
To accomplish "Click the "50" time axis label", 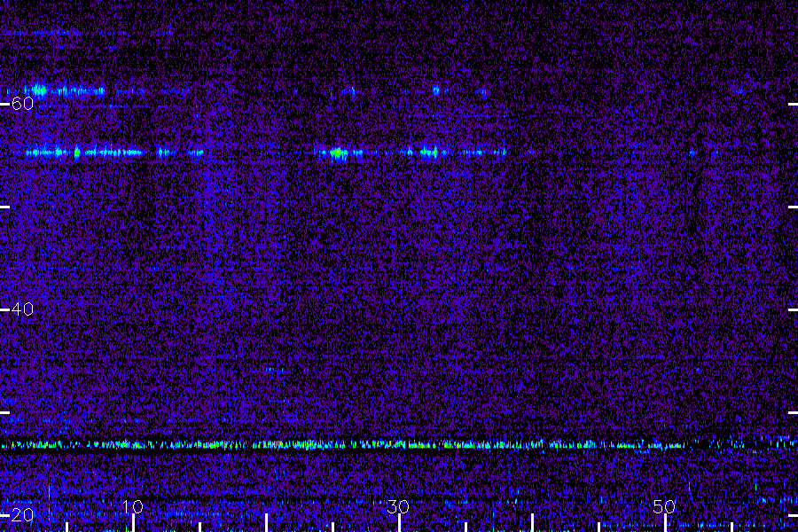I will 664,506.
